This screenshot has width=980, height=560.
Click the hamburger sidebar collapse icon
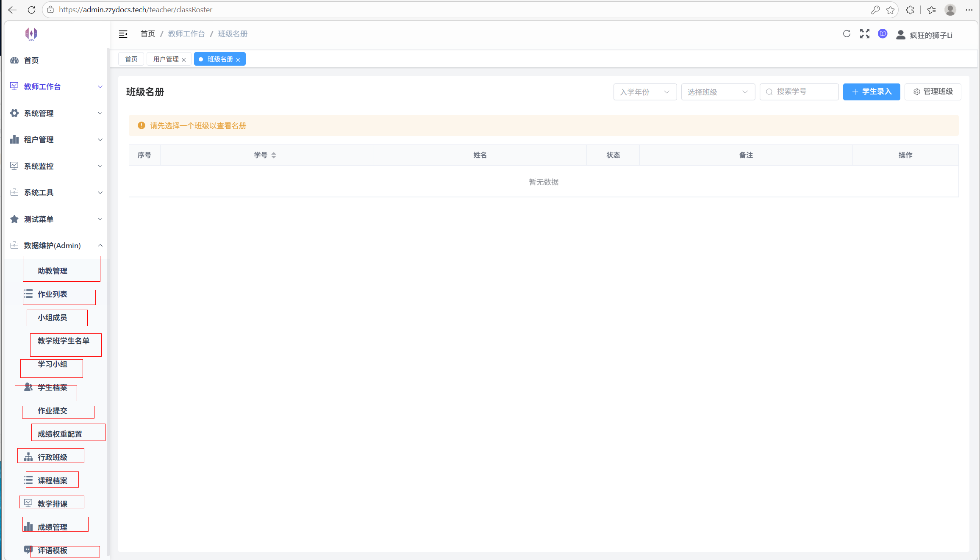point(123,34)
